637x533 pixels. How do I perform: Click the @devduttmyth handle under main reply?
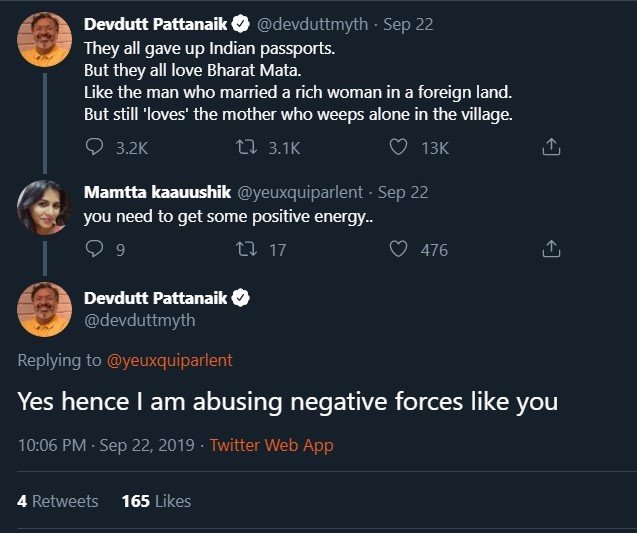(x=140, y=320)
